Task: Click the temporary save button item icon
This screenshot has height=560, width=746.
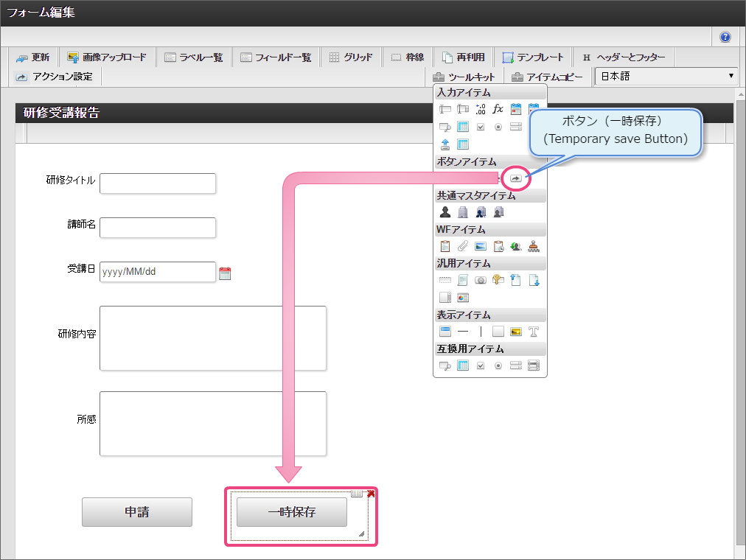Action: 516,178
